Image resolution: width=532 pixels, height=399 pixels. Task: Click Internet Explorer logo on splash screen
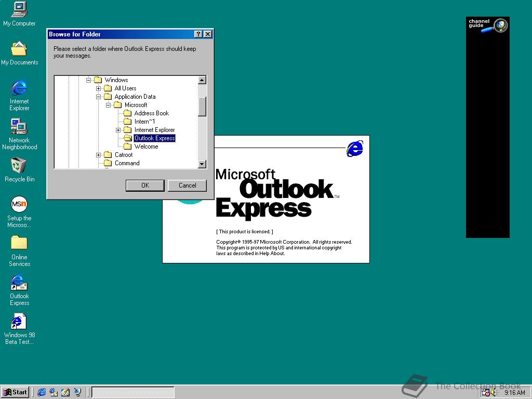tap(355, 149)
